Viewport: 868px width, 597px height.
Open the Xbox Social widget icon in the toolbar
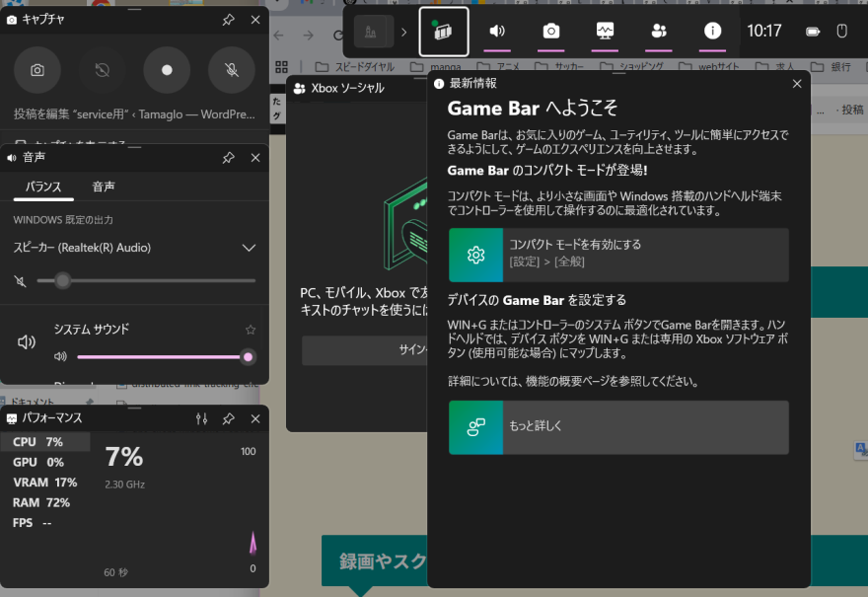658,31
